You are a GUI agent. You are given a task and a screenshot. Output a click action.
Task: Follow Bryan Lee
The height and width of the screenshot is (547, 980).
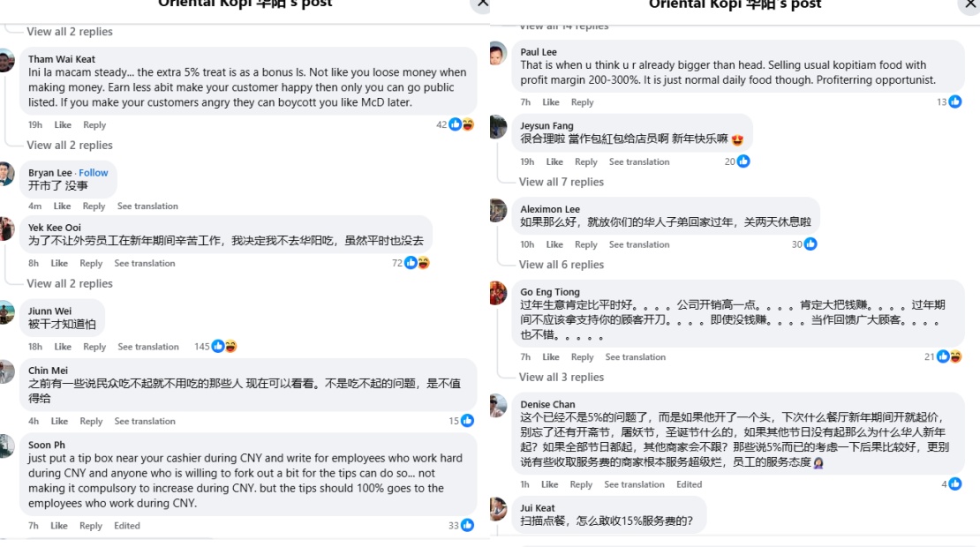(93, 172)
